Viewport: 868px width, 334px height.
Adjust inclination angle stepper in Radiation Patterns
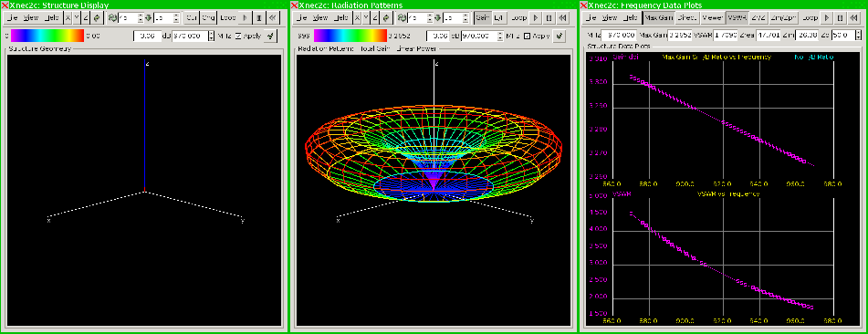466,17
